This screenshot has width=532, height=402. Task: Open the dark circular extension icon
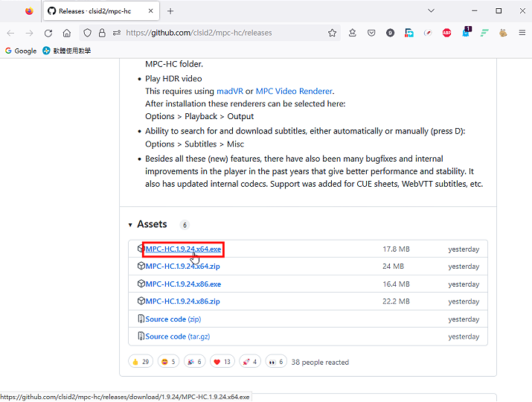(x=390, y=33)
